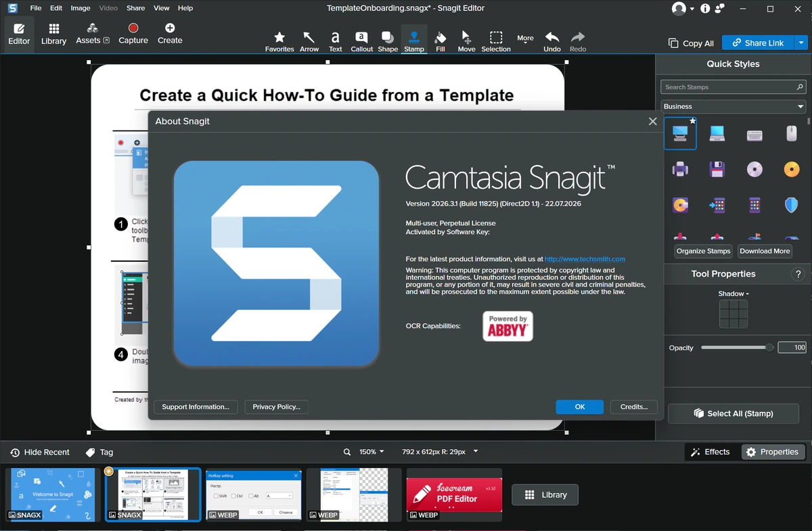This screenshot has height=531, width=812.
Task: Open the File menu
Action: (36, 8)
